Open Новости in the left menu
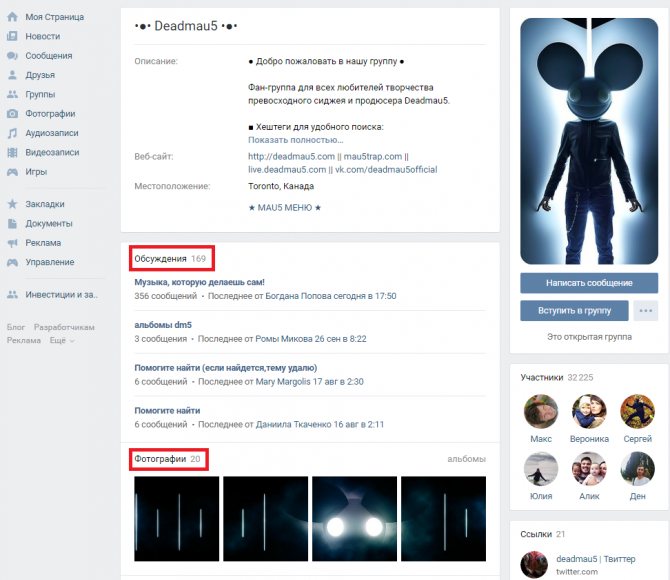The width and height of the screenshot is (670, 580). tap(42, 36)
